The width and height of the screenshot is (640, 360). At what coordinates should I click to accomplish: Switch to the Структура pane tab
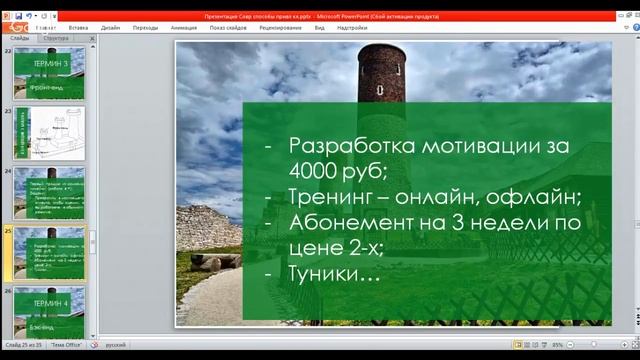click(x=56, y=38)
